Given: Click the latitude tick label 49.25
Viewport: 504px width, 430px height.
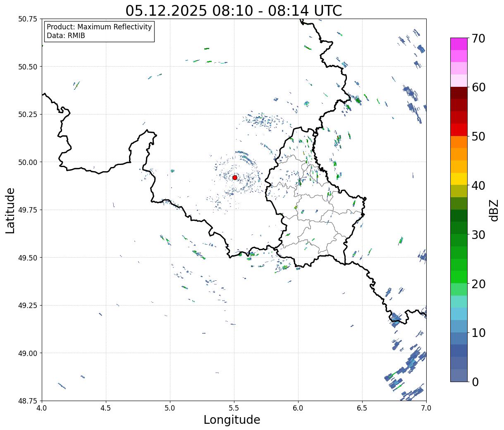Looking at the screenshot, I should (28, 306).
